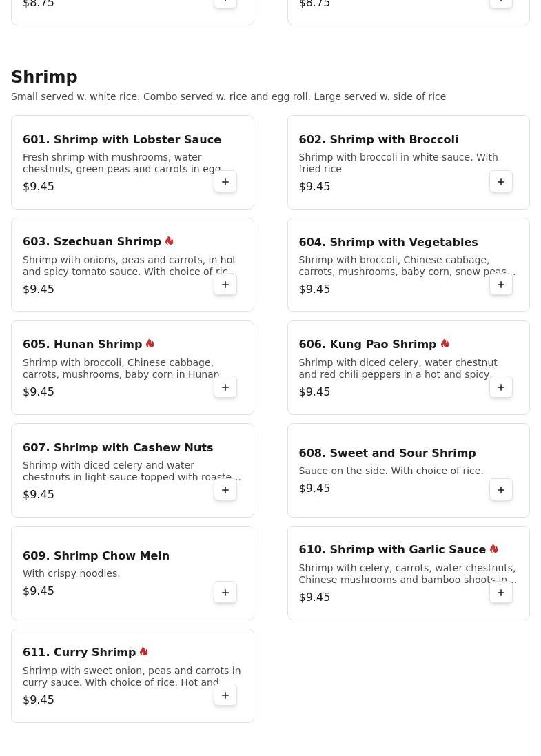Click spicy flame icon next to Curry Shrimp
Screen dimensions: 541x756
143,651
